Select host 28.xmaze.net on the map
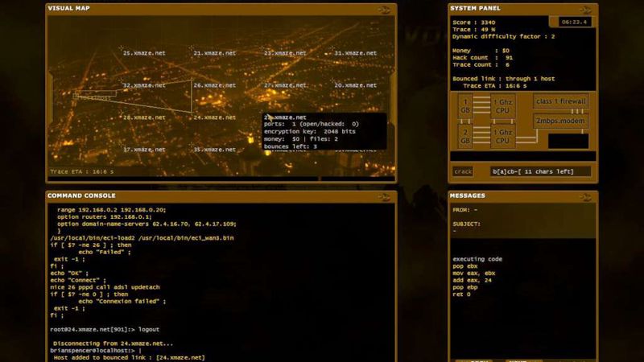The image size is (644, 362). [144, 117]
